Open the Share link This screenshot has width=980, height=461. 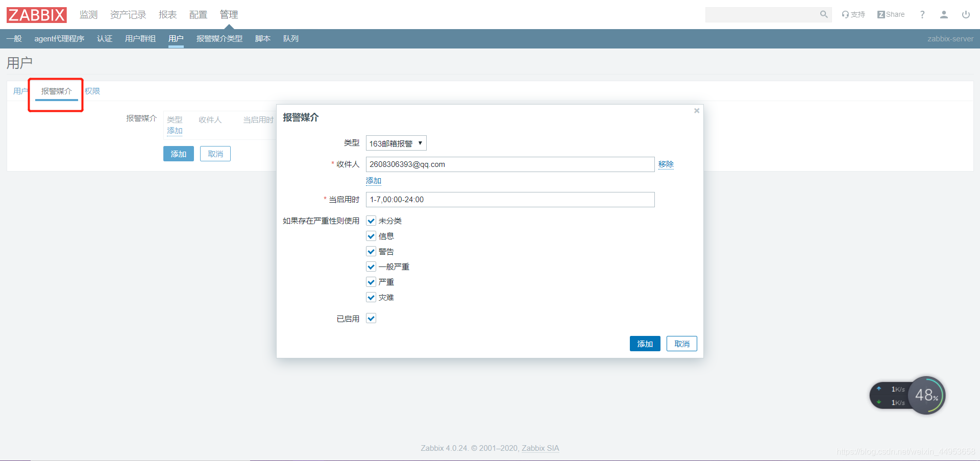tap(891, 14)
